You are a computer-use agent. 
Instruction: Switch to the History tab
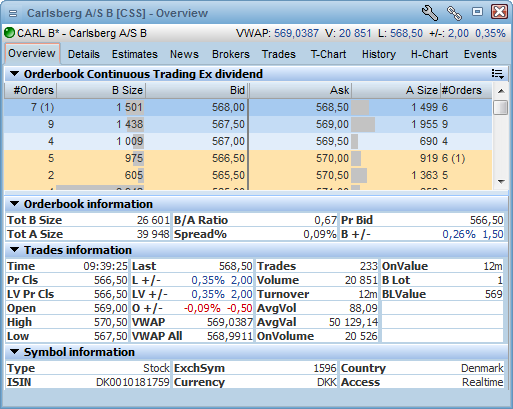[x=379, y=54]
